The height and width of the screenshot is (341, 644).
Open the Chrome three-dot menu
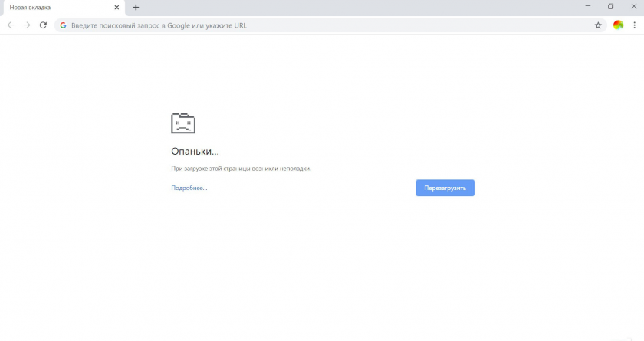tap(634, 25)
